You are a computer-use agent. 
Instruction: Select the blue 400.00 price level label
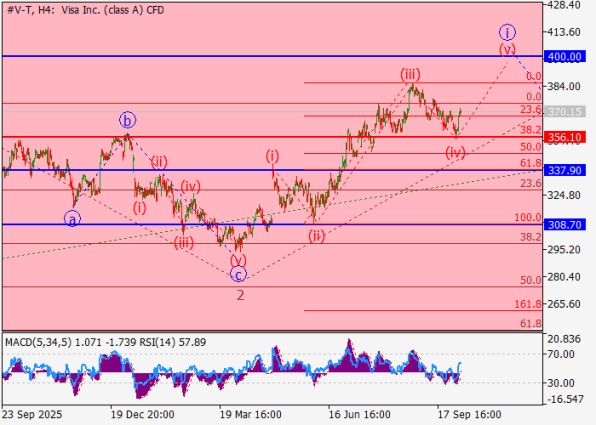point(564,57)
